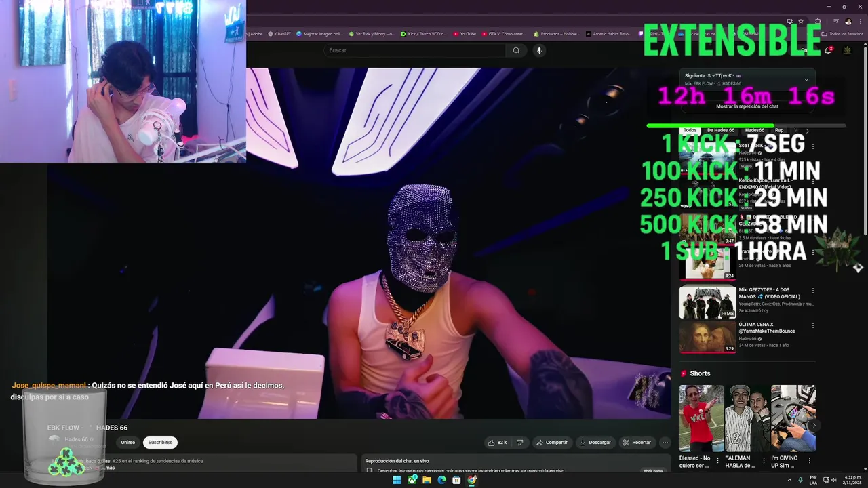Like the video with 82 k thumbs up
868x488 pixels.
point(497,443)
